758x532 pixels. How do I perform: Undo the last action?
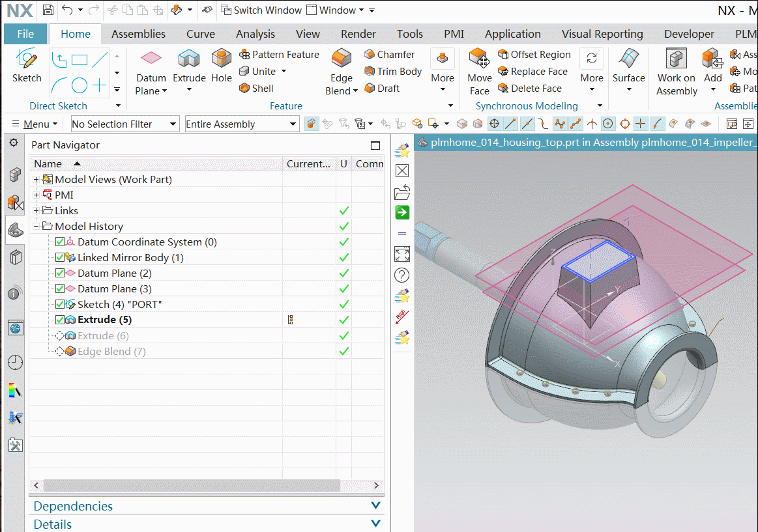point(67,10)
